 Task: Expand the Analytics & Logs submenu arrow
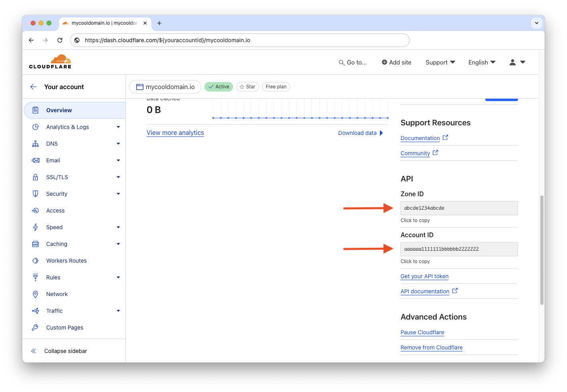coord(118,127)
